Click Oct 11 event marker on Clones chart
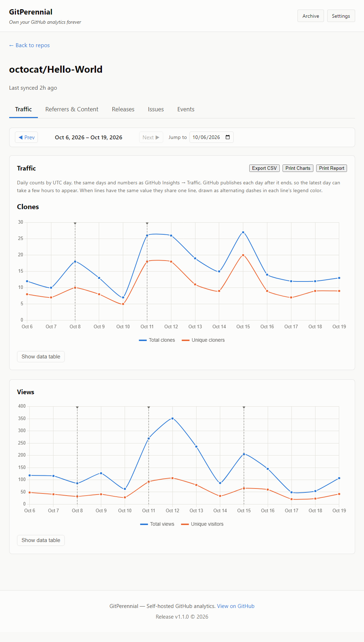 (x=147, y=223)
